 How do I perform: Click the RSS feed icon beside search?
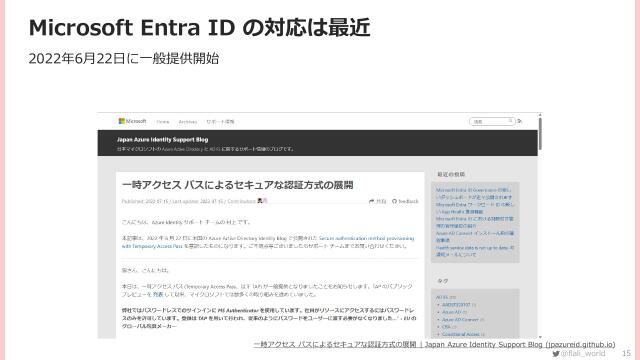click(520, 121)
